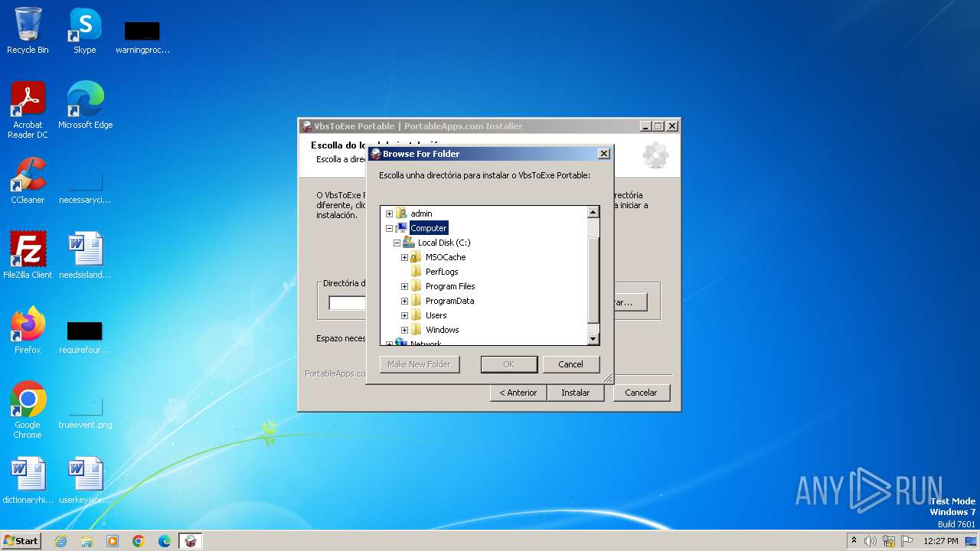Select the warningproc desktop file
The width and height of the screenshot is (980, 551).
click(142, 36)
